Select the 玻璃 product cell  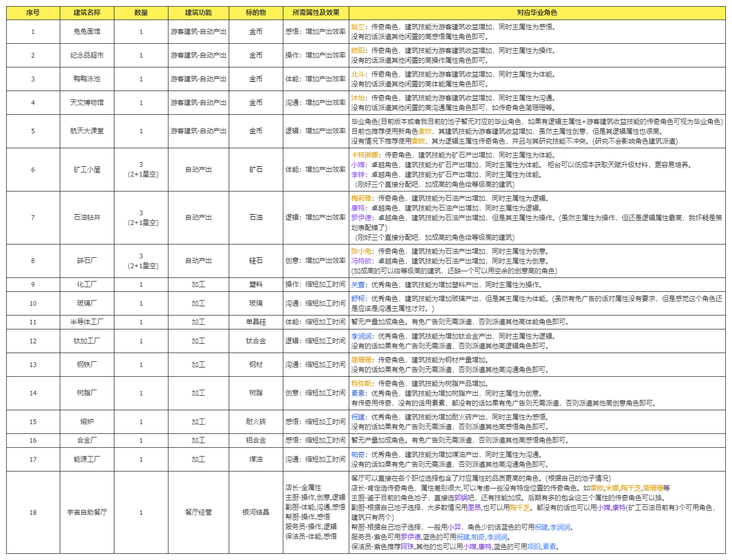coord(256,304)
